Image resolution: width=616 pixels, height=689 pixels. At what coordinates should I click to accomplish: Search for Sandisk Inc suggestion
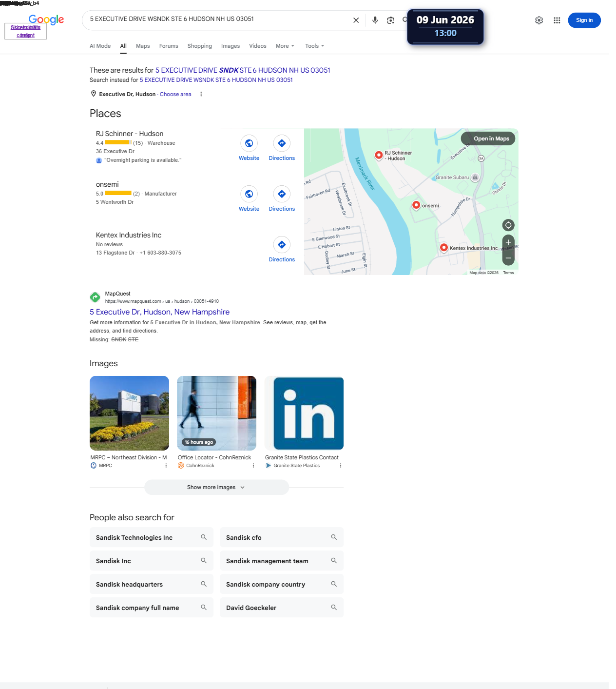tap(152, 561)
